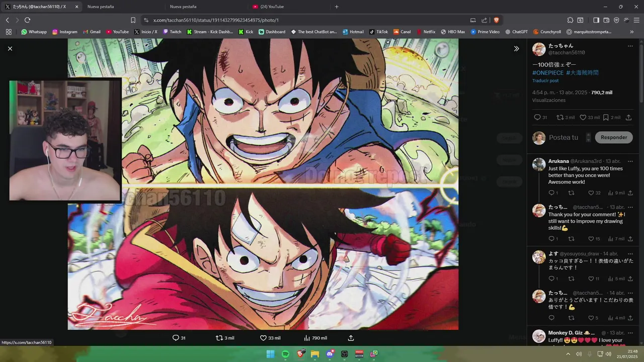Like よす's reply with 11 likes
The width and height of the screenshot is (644, 362).
click(x=591, y=279)
